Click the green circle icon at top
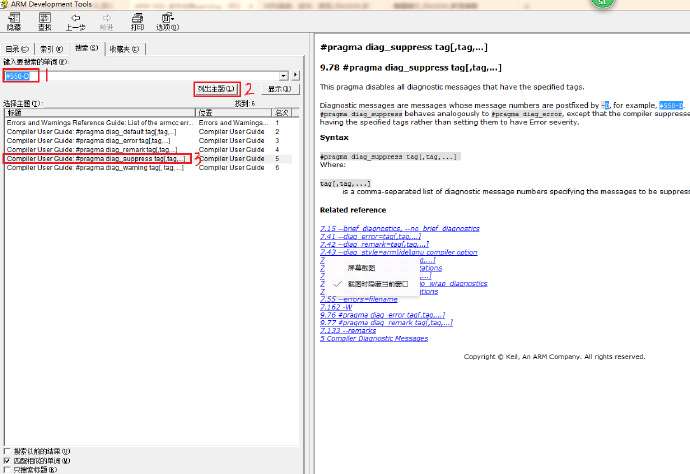690x474 pixels. (x=602, y=3)
